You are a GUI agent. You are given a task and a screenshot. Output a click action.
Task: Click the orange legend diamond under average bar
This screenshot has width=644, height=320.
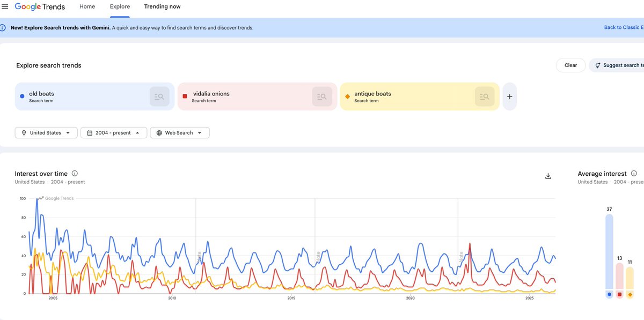[630, 294]
